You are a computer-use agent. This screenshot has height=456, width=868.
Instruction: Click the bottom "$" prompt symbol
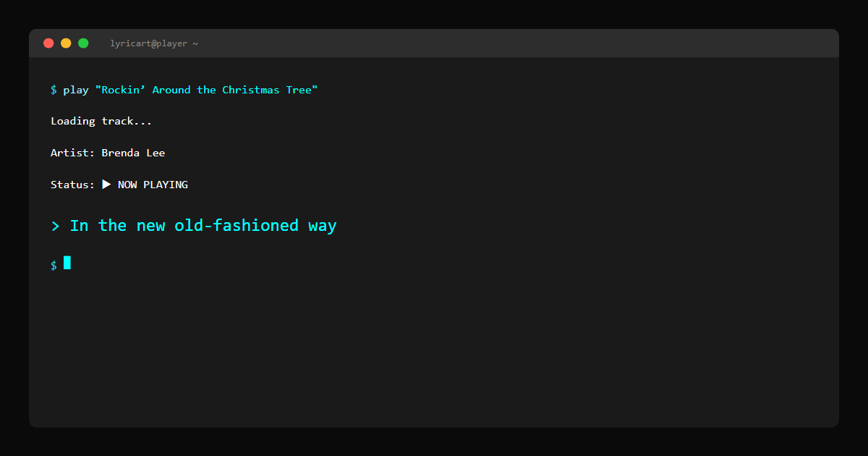click(x=54, y=265)
